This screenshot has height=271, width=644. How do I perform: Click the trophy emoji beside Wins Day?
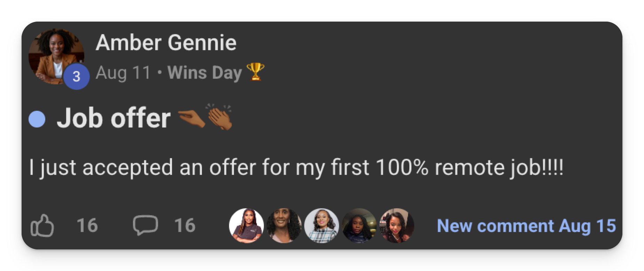pyautogui.click(x=255, y=72)
